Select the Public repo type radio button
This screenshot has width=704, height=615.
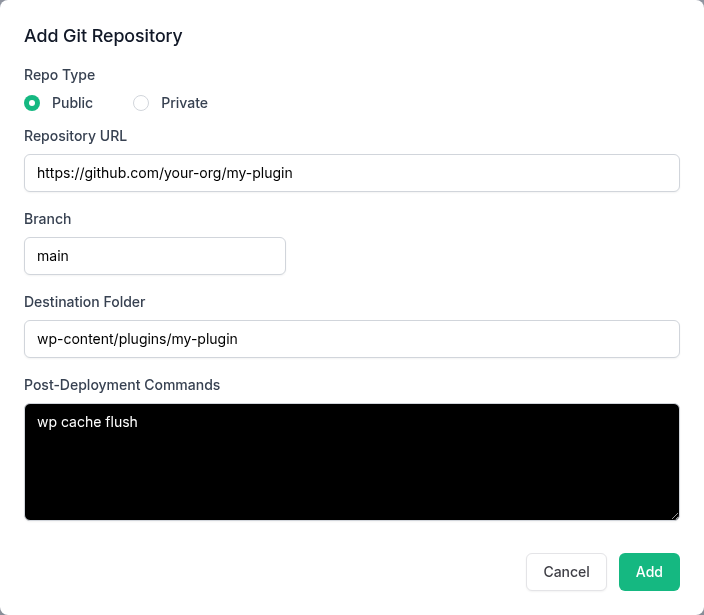pyautogui.click(x=32, y=103)
